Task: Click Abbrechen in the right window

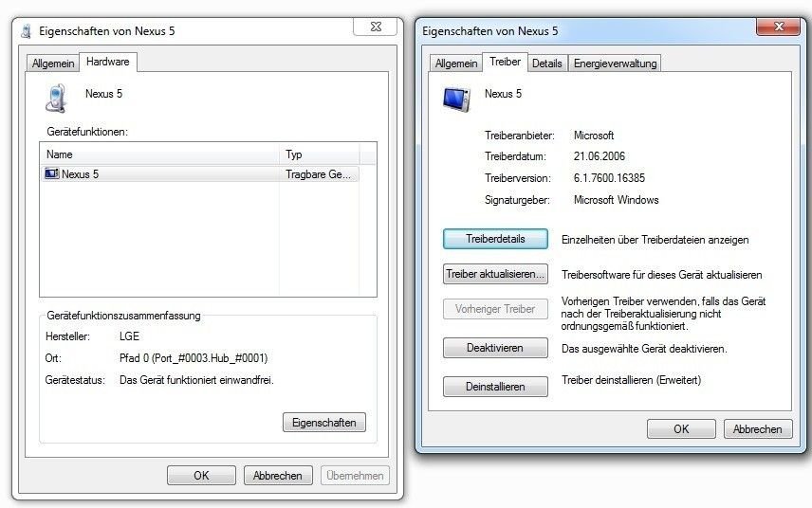Action: coord(758,428)
